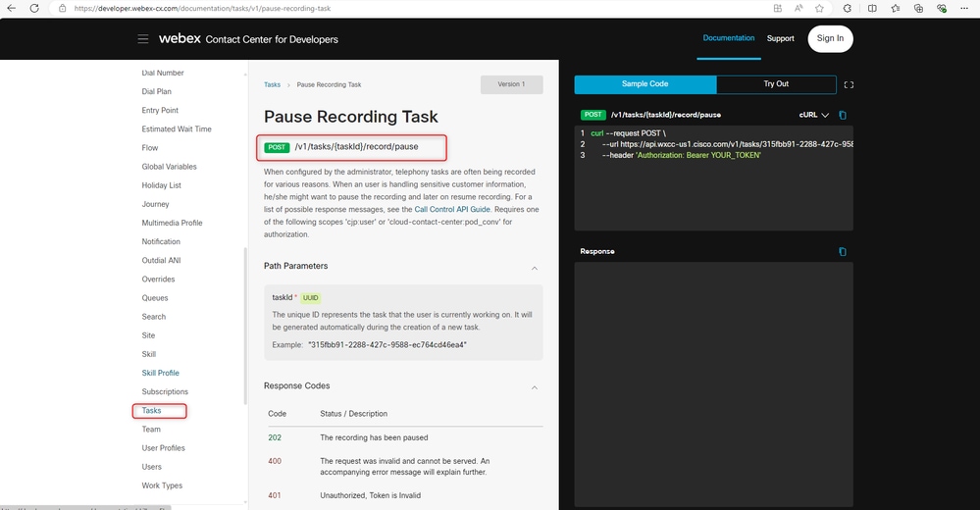Image resolution: width=980 pixels, height=510 pixels.
Task: Click the Sign In button
Action: tap(830, 39)
